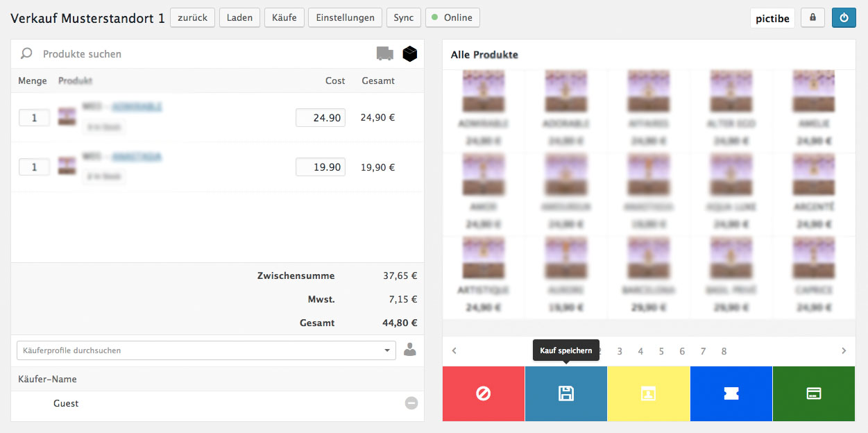This screenshot has width=868, height=433.
Task: Click the green credit card payment button
Action: (x=813, y=393)
